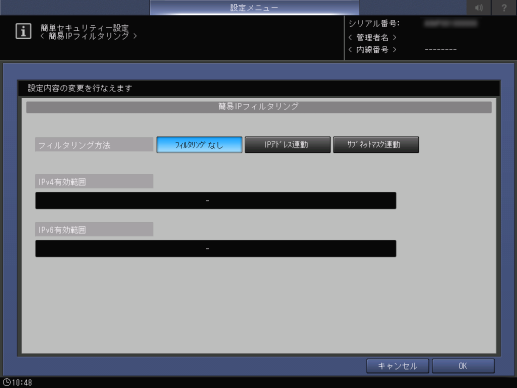Click the 簡単セキュリティー設定 title text
The height and width of the screenshot is (388, 517).
(85, 28)
